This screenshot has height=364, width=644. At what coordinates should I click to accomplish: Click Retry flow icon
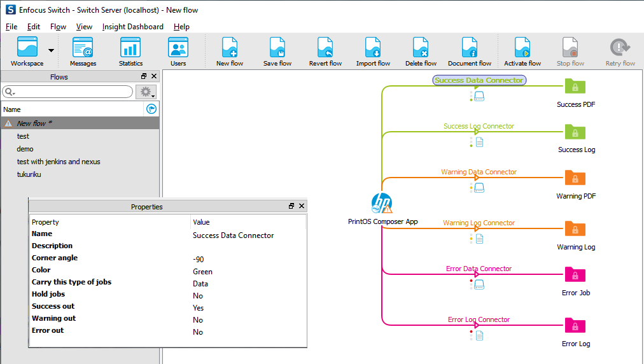(x=620, y=52)
